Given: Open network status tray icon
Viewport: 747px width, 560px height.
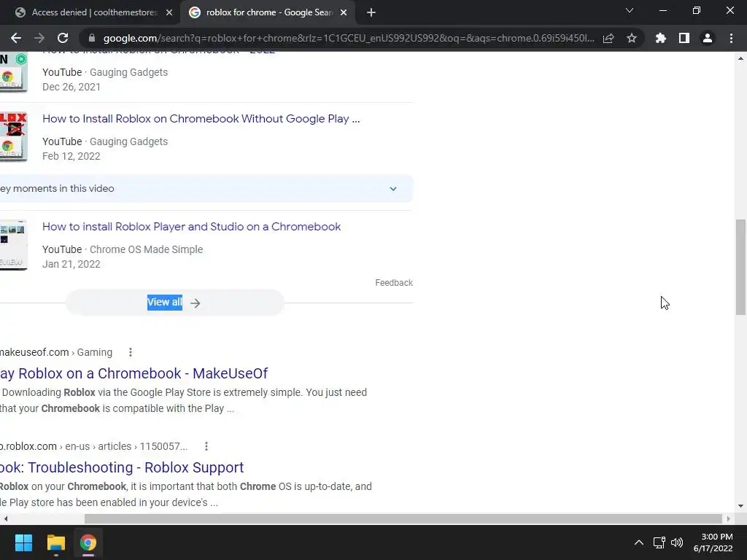Looking at the screenshot, I should point(659,542).
